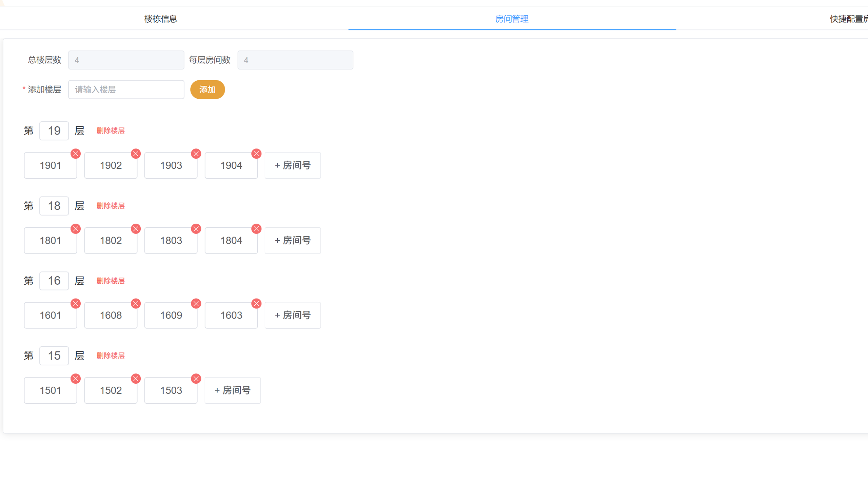Click the floor number field showing 18
This screenshot has width=868, height=488.
(54, 206)
